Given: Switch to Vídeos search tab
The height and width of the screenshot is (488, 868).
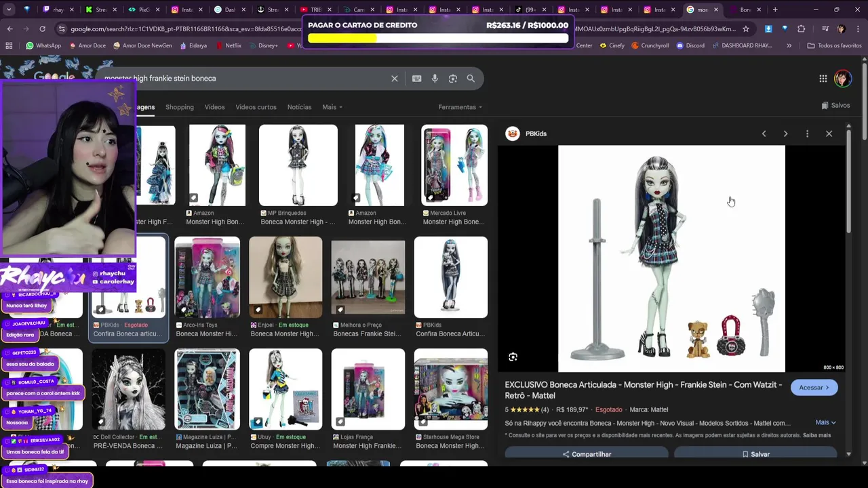Looking at the screenshot, I should pos(214,107).
